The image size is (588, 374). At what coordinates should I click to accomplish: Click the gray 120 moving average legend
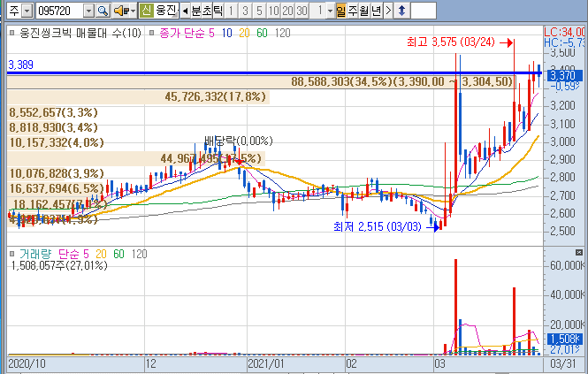pyautogui.click(x=282, y=33)
